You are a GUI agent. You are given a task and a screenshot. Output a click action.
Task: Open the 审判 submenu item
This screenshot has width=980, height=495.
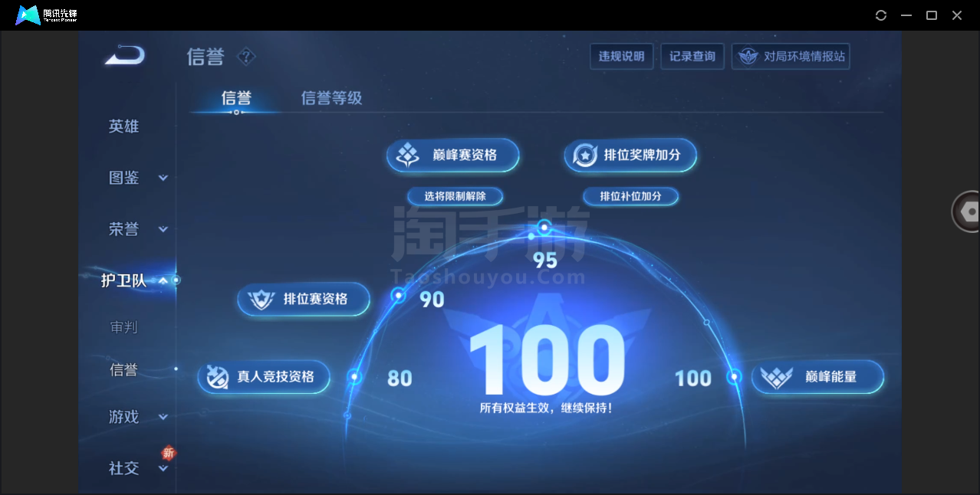pos(123,327)
